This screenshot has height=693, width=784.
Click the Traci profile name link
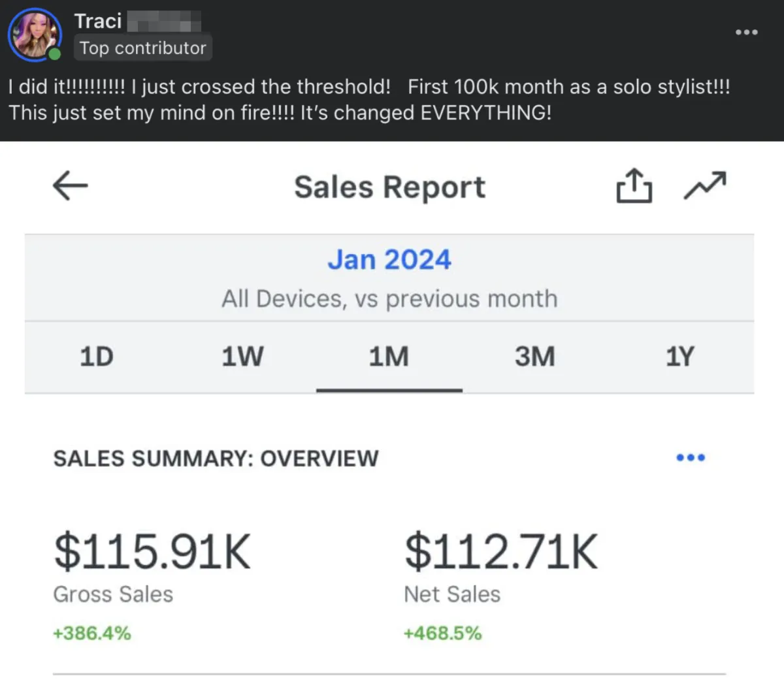(x=98, y=21)
